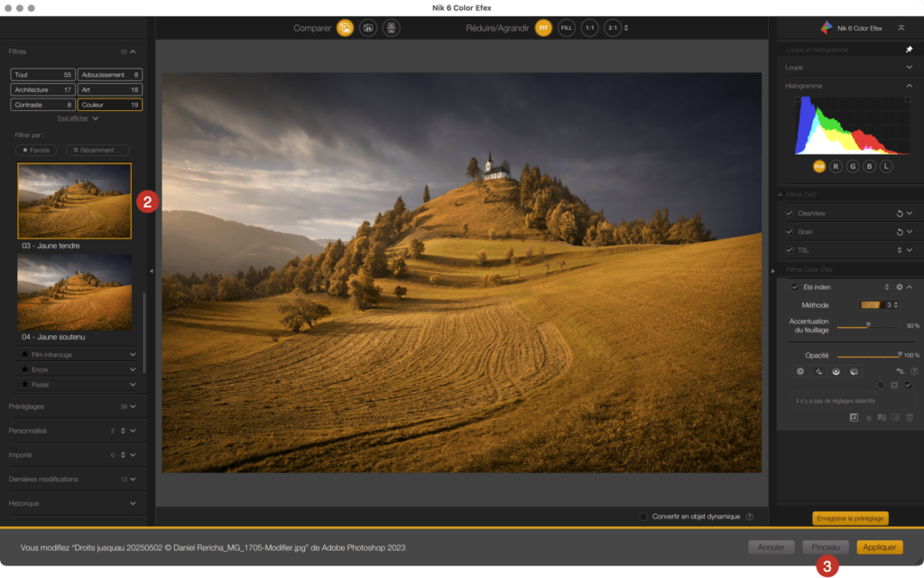Add a control line selective adjustment
924x578 pixels.
click(x=818, y=371)
